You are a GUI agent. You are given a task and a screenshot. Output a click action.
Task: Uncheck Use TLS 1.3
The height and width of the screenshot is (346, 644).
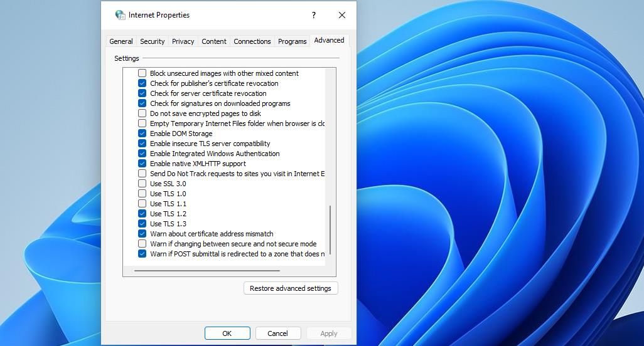(142, 224)
